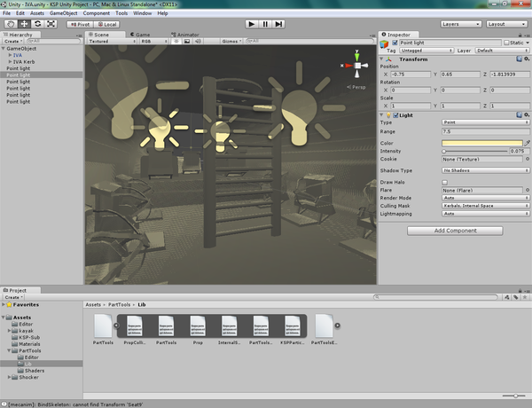Toggle the Pivot button
The width and height of the screenshot is (532, 408).
point(79,24)
